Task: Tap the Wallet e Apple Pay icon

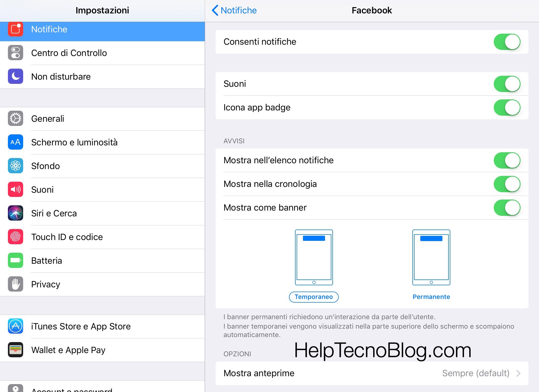Action: 16,350
